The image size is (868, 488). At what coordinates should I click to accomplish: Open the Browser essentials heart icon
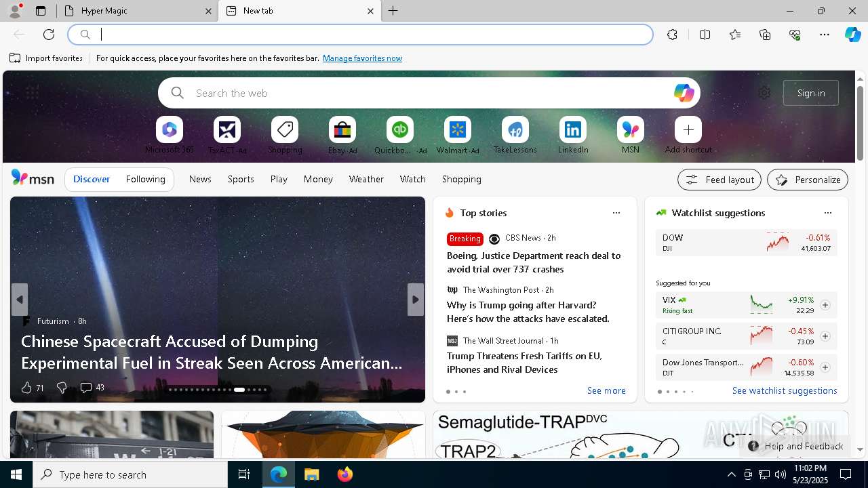(795, 35)
